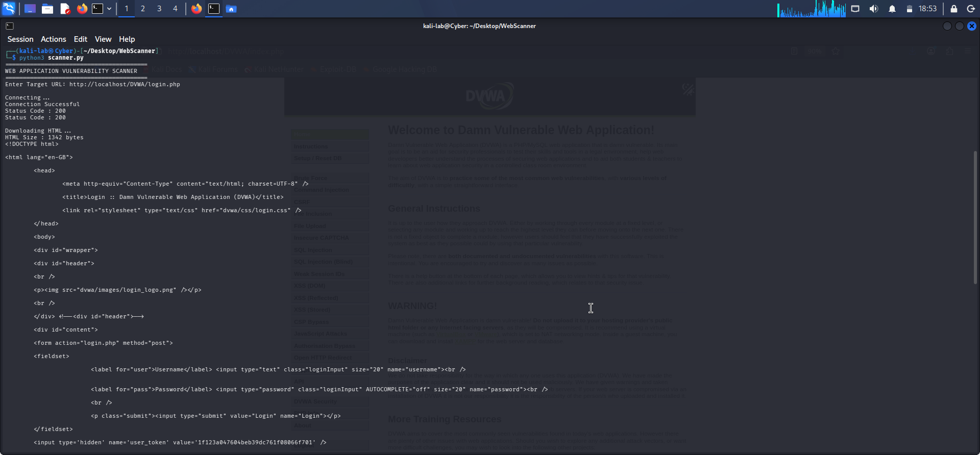The image size is (980, 455).
Task: Open the View menu
Action: (x=103, y=39)
